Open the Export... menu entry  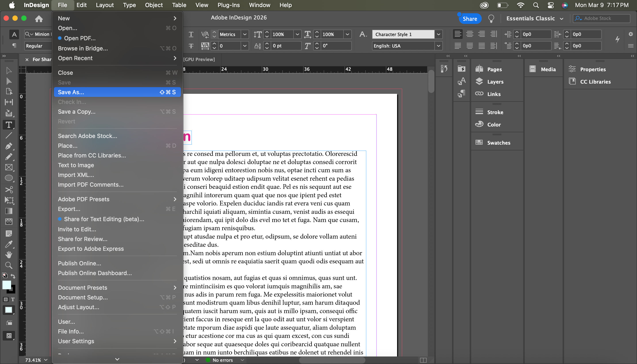pos(69,209)
